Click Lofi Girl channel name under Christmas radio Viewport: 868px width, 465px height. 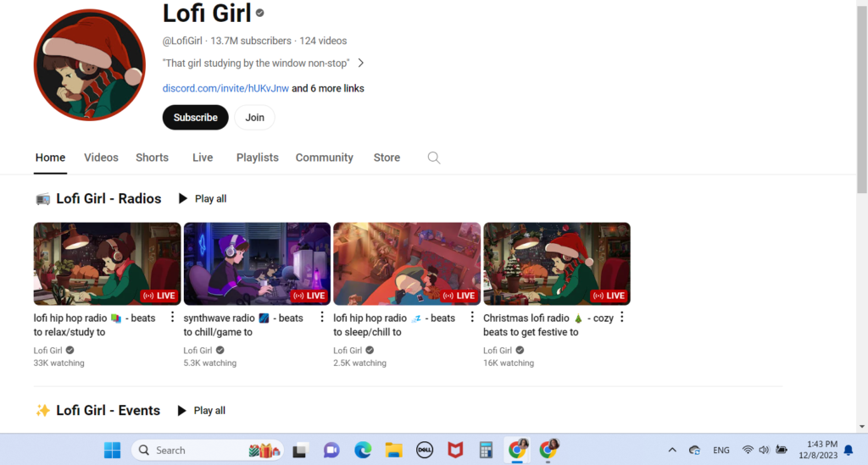(498, 351)
